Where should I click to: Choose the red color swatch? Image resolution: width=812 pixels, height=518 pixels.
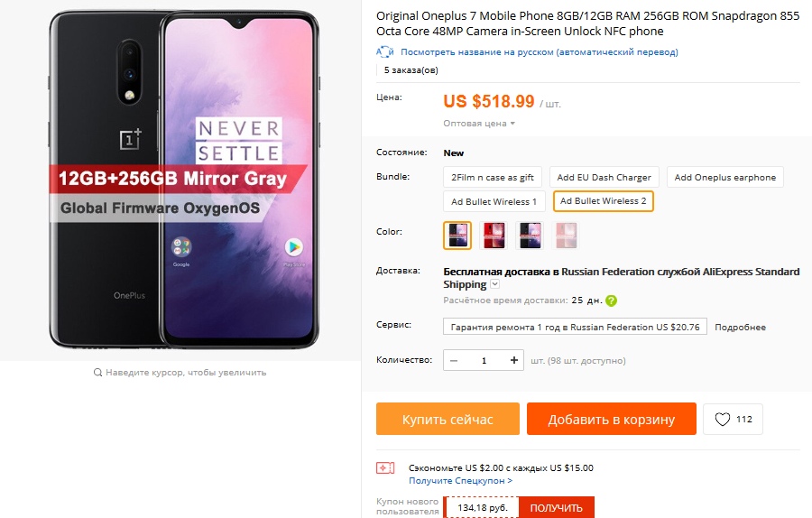494,236
